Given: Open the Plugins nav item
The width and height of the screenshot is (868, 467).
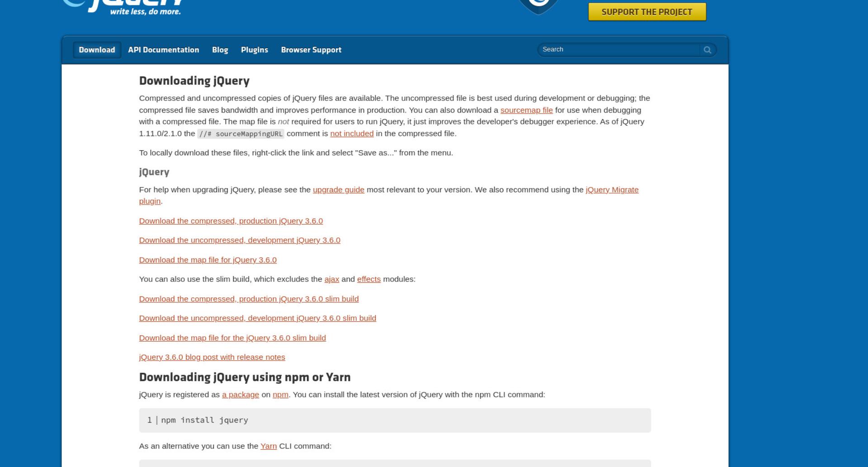Looking at the screenshot, I should coord(254,50).
